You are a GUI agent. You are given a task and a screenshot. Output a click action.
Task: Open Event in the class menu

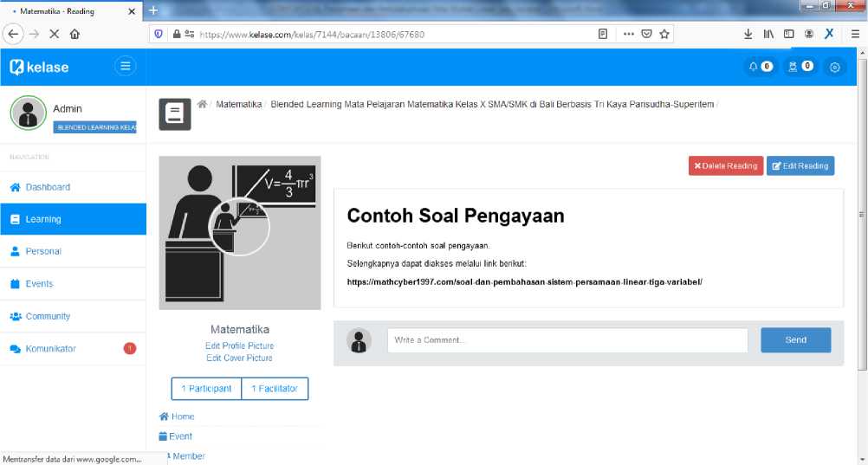(x=176, y=436)
